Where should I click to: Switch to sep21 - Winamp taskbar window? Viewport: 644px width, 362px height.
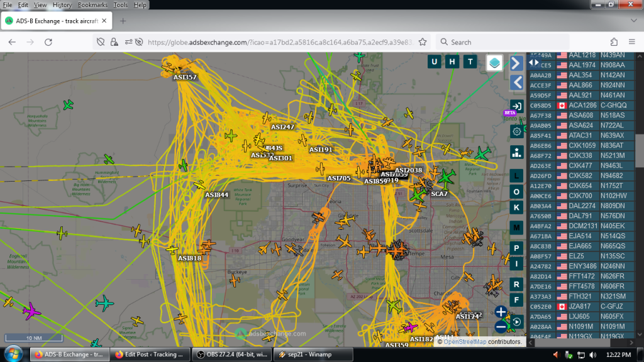[313, 354]
